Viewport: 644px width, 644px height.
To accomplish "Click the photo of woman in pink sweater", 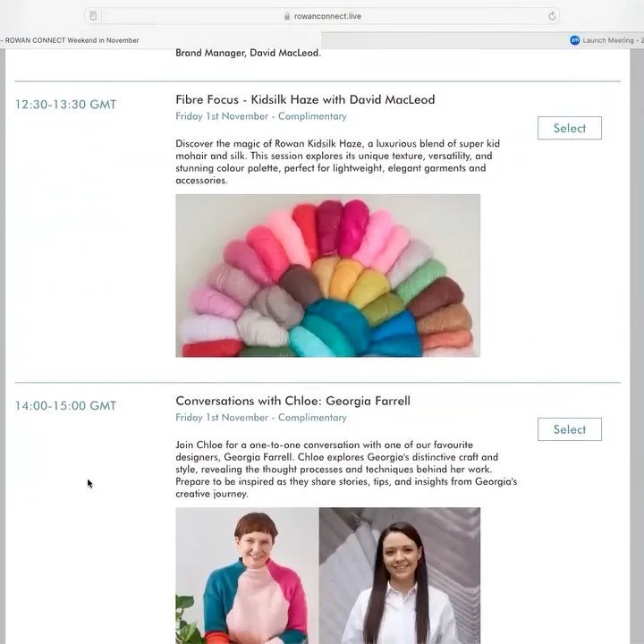I will click(x=247, y=575).
